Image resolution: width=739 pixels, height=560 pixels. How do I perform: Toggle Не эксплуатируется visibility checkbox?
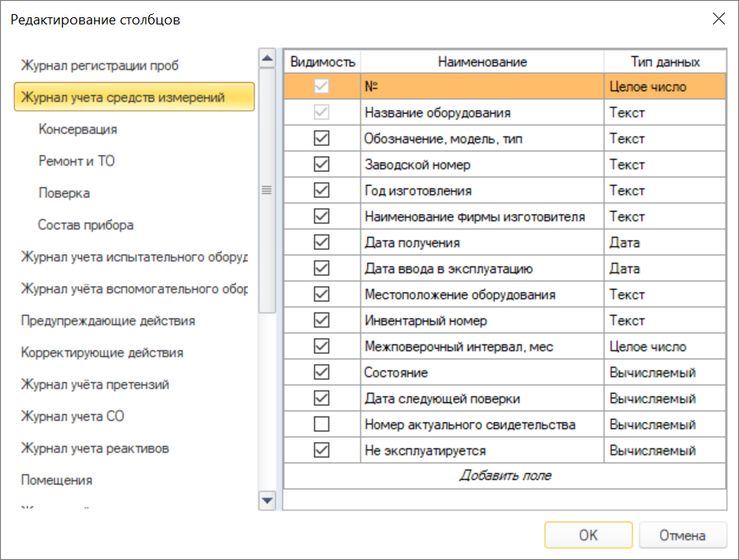coord(321,451)
